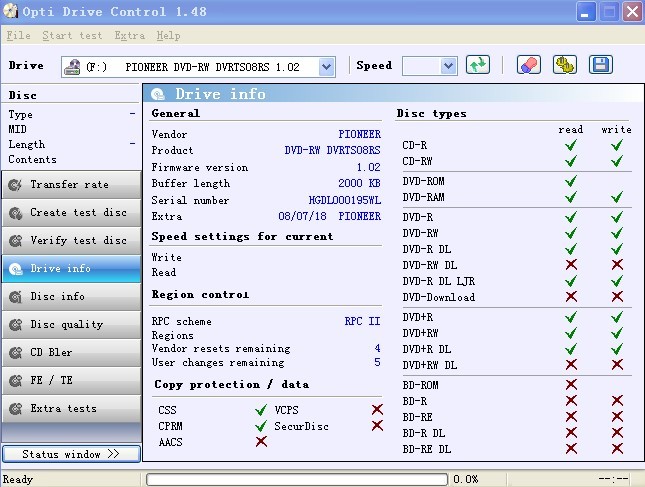Image resolution: width=645 pixels, height=487 pixels.
Task: Click the Verify test disc icon
Action: pos(15,241)
